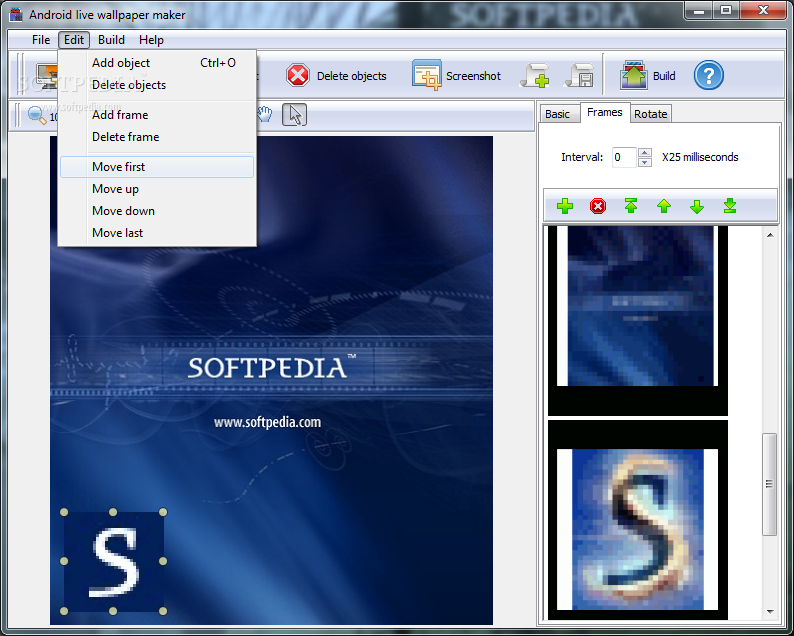
Task: Select Move up menu entry
Action: [157, 189]
